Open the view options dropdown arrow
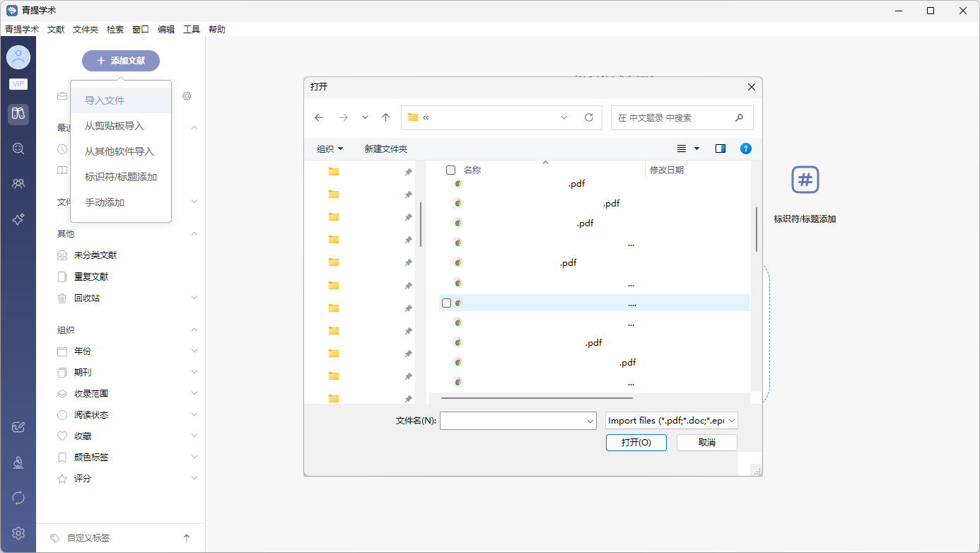The height and width of the screenshot is (553, 980). (696, 149)
